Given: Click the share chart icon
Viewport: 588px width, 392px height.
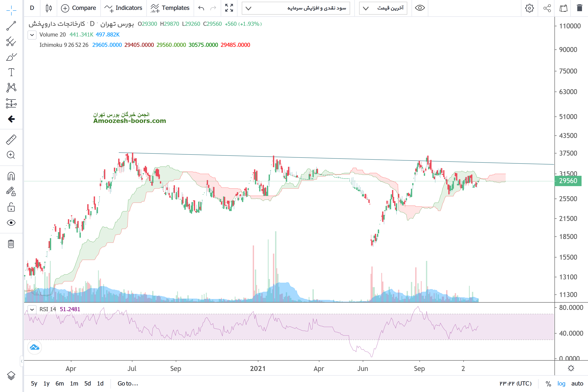Looking at the screenshot, I should click(x=547, y=8).
